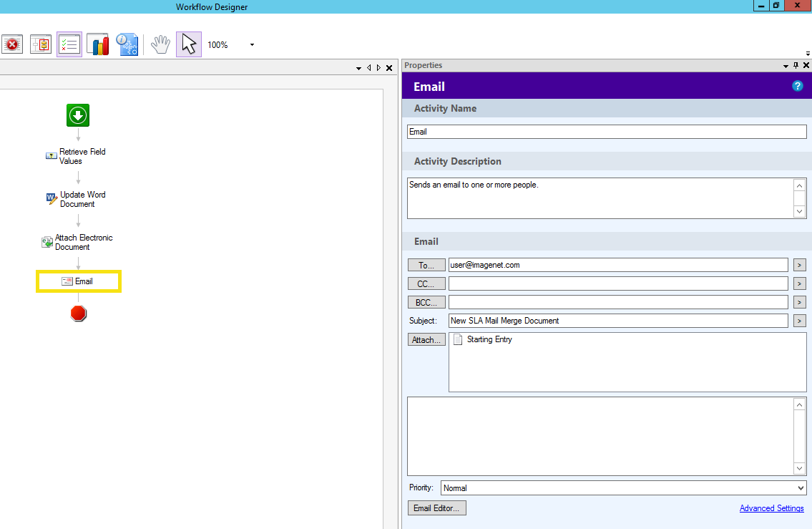Toggle the checklist validation toolbar icon
This screenshot has height=529, width=812.
pos(69,44)
